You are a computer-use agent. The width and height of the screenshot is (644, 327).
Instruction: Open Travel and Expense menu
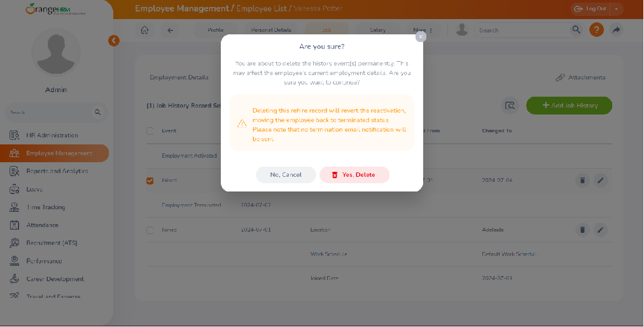pyautogui.click(x=53, y=296)
